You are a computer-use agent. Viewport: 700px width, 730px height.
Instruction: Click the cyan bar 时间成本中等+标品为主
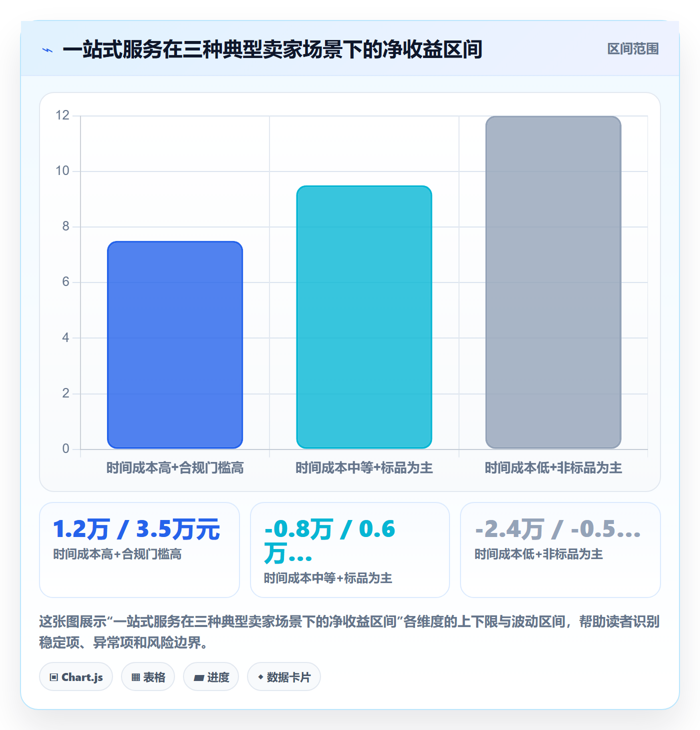coord(364,317)
